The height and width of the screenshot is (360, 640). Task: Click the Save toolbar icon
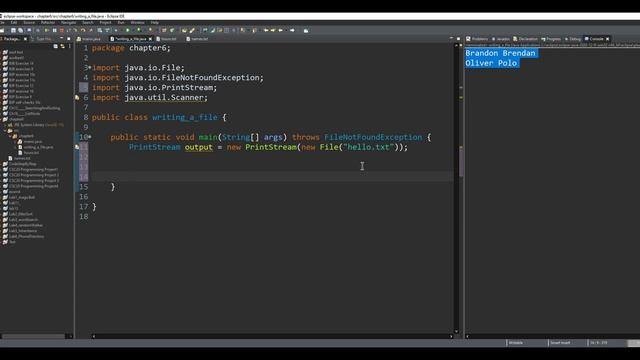[x=13, y=30]
